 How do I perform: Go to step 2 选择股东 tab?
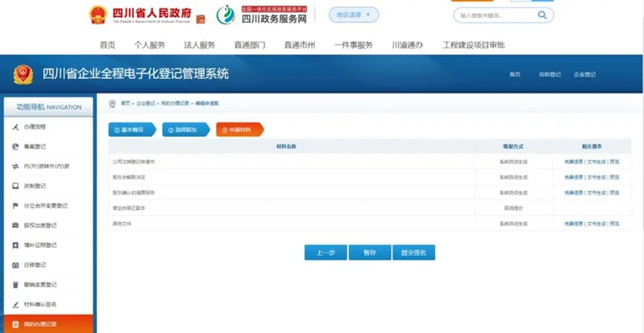tap(186, 129)
